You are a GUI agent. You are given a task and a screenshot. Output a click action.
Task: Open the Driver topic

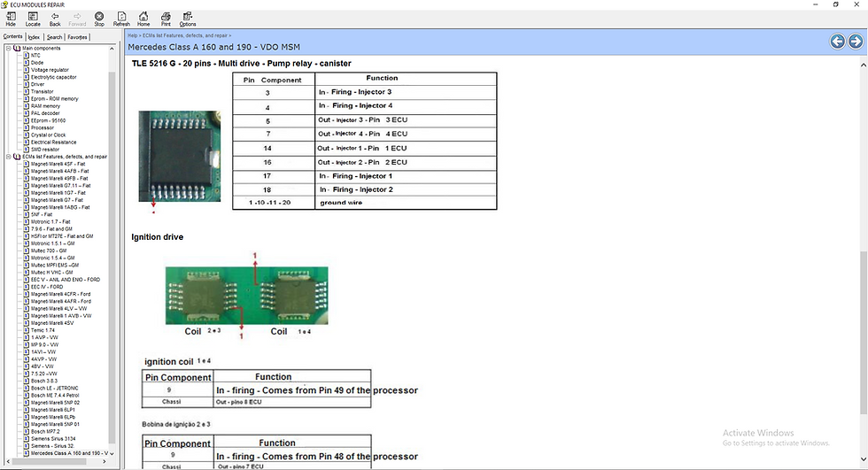pos(37,84)
